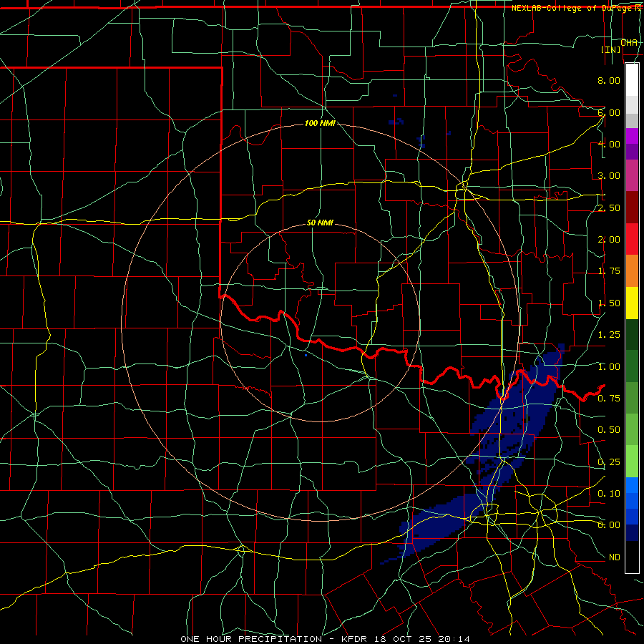644x644 pixels.
Task: Select the dark red legend swatch
Action: pos(632,208)
